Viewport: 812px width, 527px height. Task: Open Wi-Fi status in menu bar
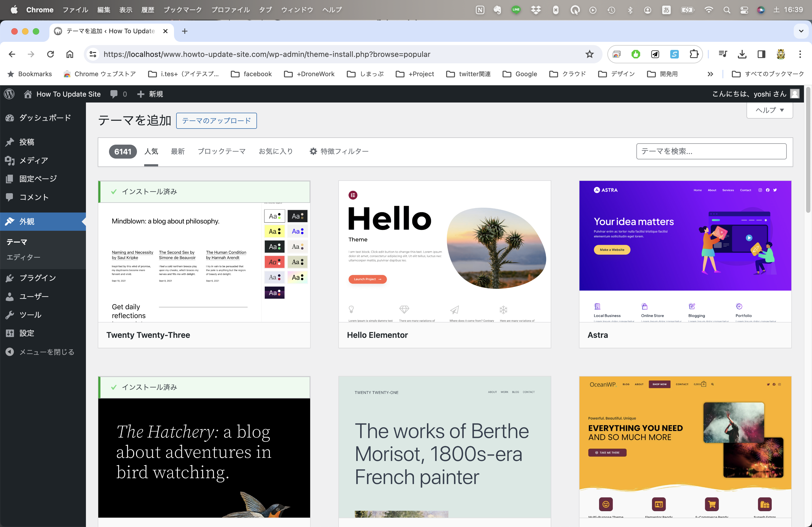coord(709,10)
